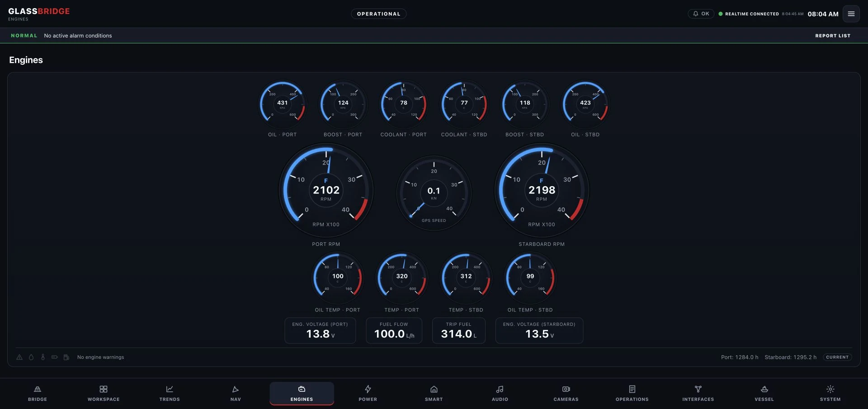Image resolution: width=868 pixels, height=409 pixels.
Task: Expand the OK notifications bell
Action: [x=701, y=14]
